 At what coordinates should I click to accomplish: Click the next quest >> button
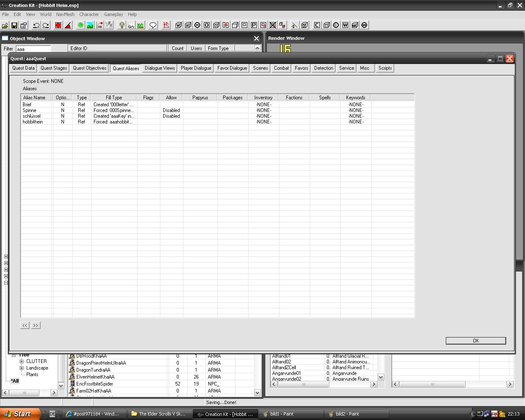(36, 325)
